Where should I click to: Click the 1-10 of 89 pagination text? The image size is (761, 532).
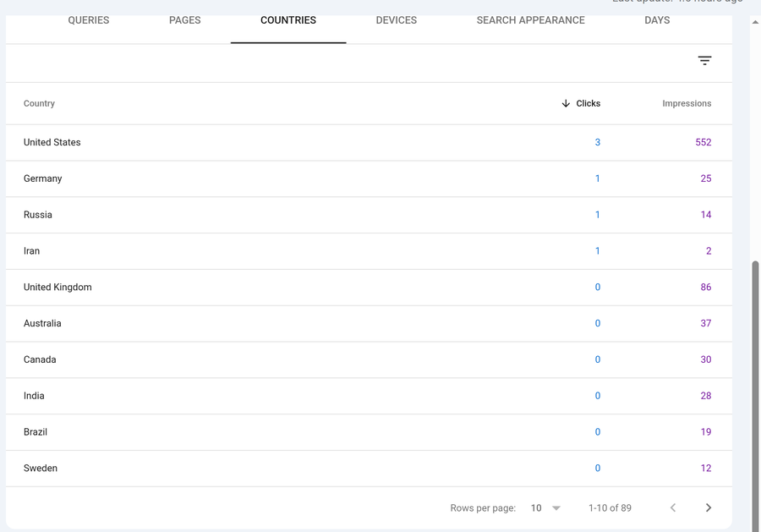pyautogui.click(x=610, y=507)
